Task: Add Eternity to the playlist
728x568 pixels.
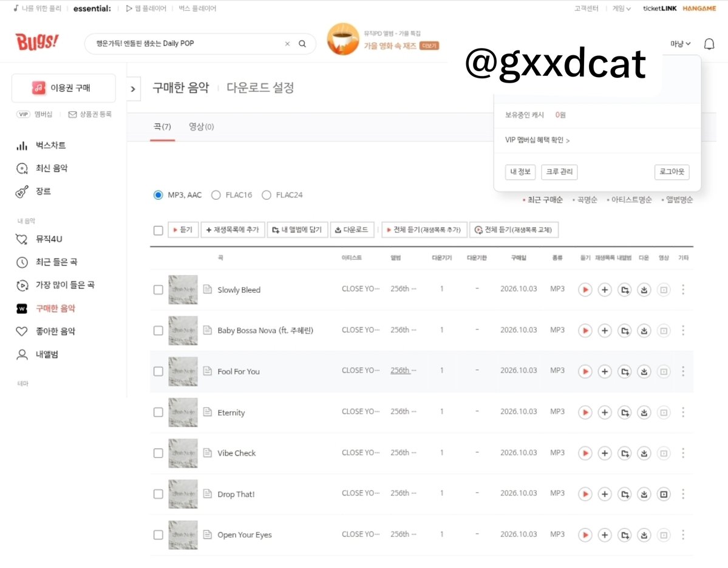Action: pyautogui.click(x=605, y=412)
